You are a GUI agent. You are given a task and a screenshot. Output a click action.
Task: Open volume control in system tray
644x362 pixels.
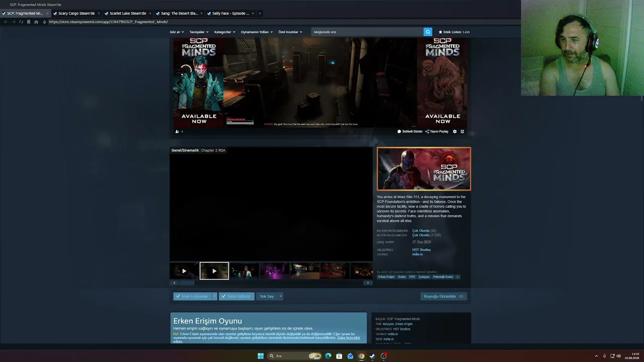[618, 356]
